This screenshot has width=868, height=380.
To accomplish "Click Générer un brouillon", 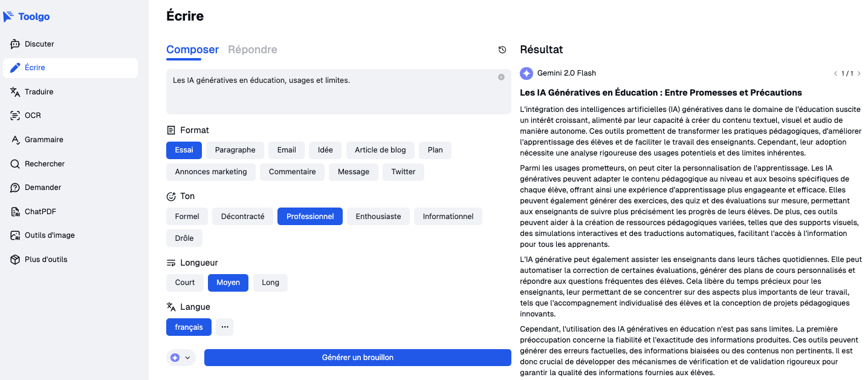I will pos(357,358).
